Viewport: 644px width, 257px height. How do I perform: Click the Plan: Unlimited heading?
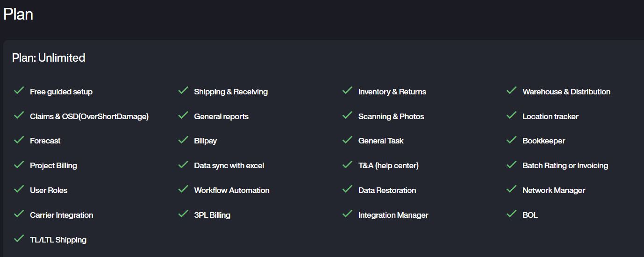point(49,58)
